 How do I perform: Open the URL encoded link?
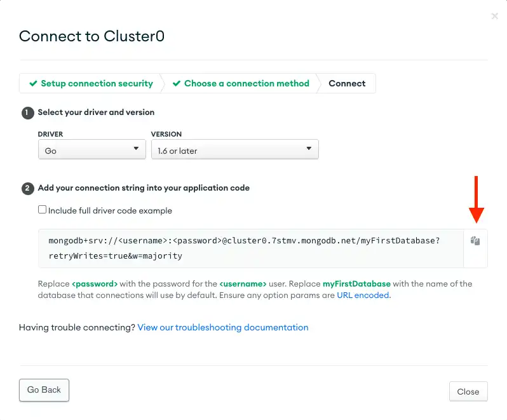coord(363,295)
